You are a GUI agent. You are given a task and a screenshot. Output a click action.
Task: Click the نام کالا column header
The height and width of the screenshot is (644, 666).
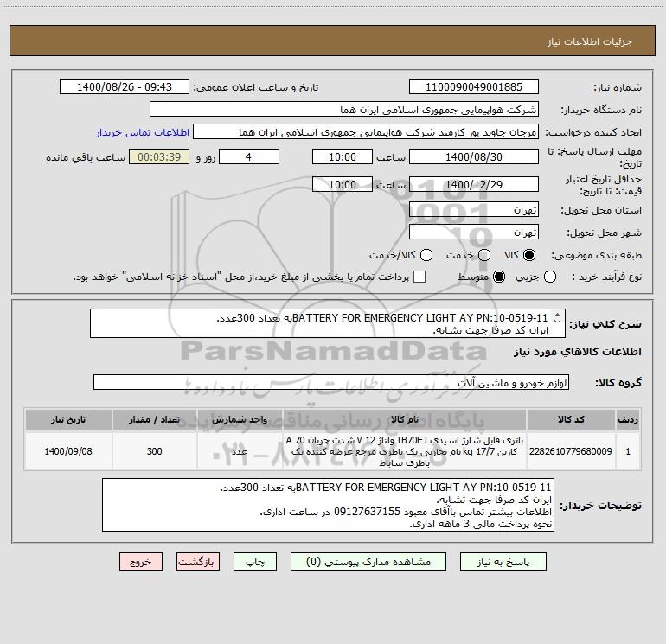(x=405, y=419)
